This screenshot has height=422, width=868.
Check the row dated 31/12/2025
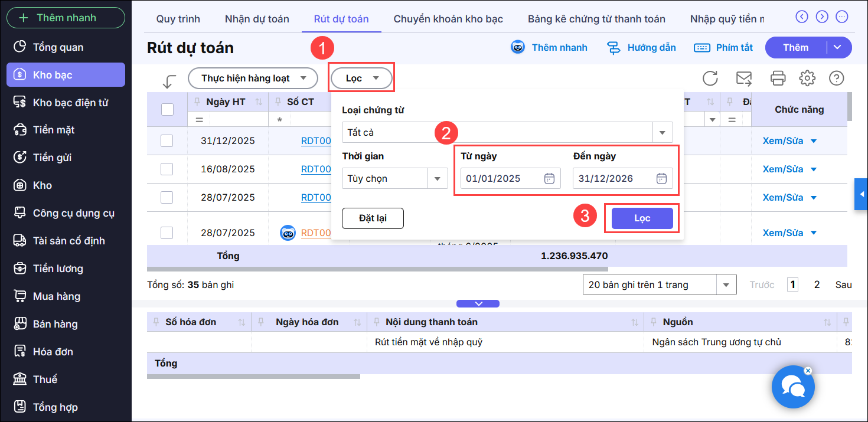pos(167,140)
